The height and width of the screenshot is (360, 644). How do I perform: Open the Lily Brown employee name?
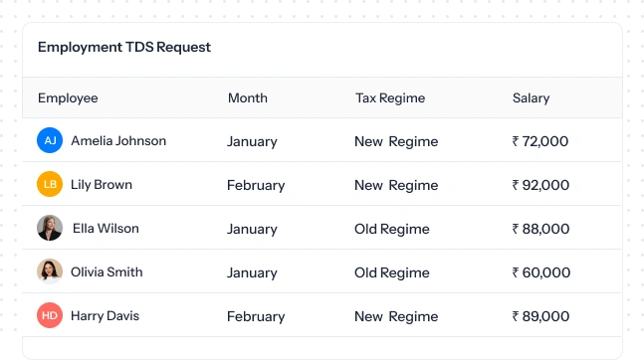tap(102, 185)
